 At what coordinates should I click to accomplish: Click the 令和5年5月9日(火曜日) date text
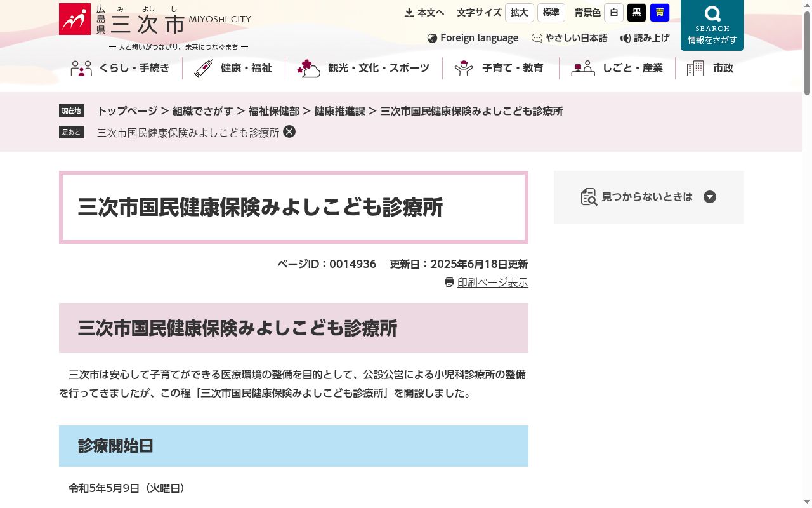coord(127,488)
